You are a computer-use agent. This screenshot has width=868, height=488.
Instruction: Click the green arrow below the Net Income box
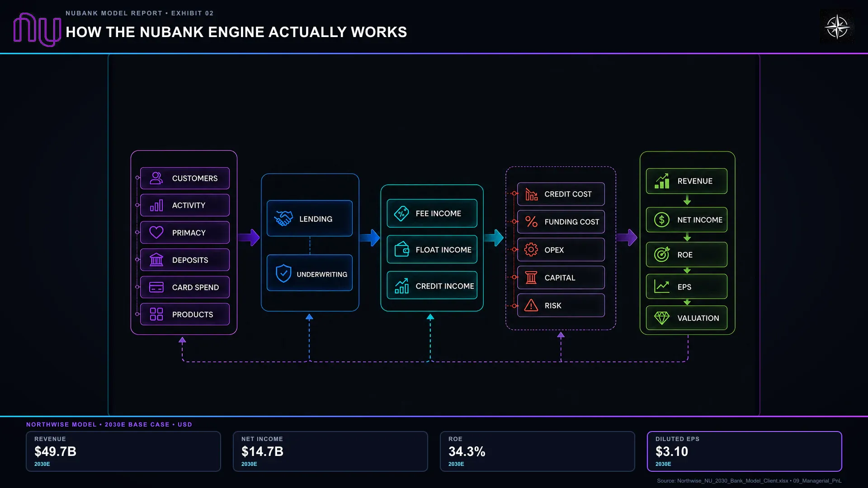[x=687, y=237]
